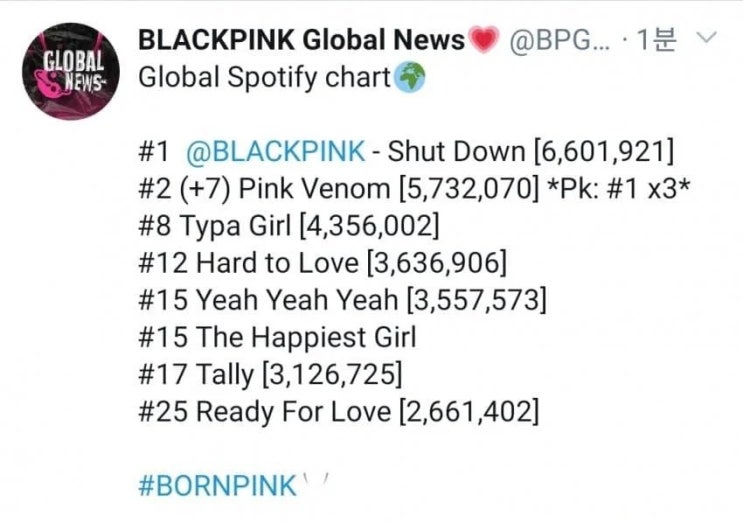Screen dimensions: 743x523
Task: Click the red heart emoji icon
Action: coord(483,39)
